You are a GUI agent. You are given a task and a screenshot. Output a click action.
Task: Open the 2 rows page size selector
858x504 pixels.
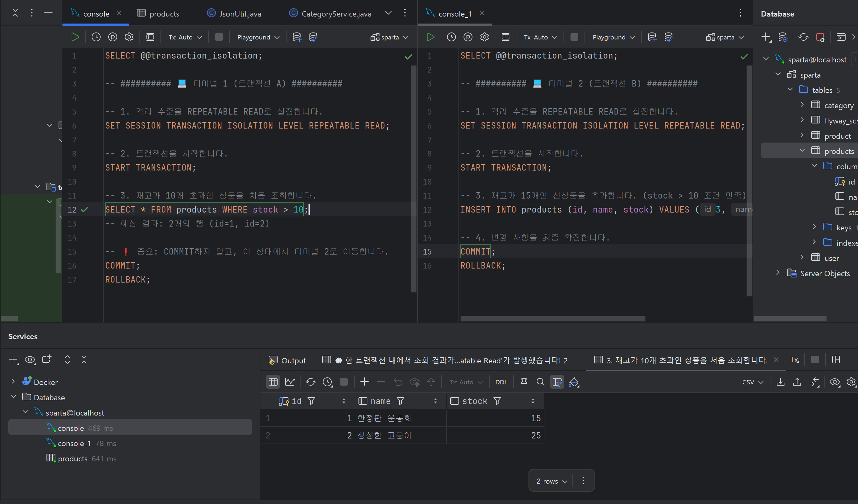pos(551,481)
